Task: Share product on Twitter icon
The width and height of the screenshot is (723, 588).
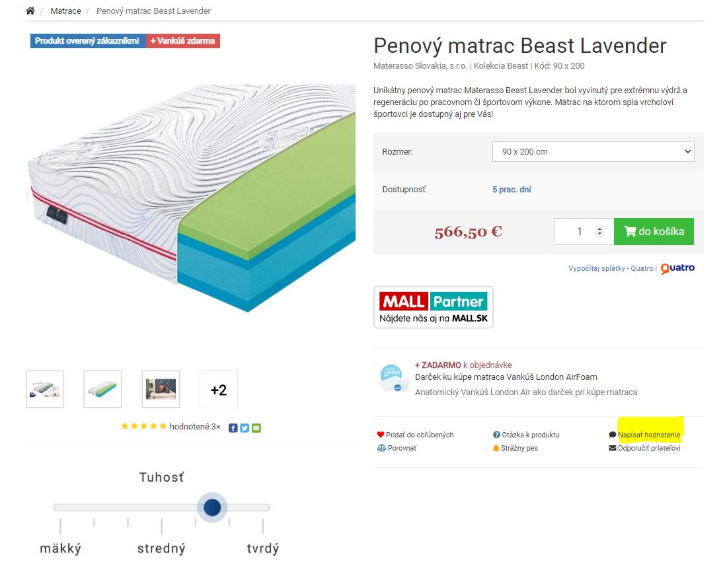Action: (x=245, y=428)
